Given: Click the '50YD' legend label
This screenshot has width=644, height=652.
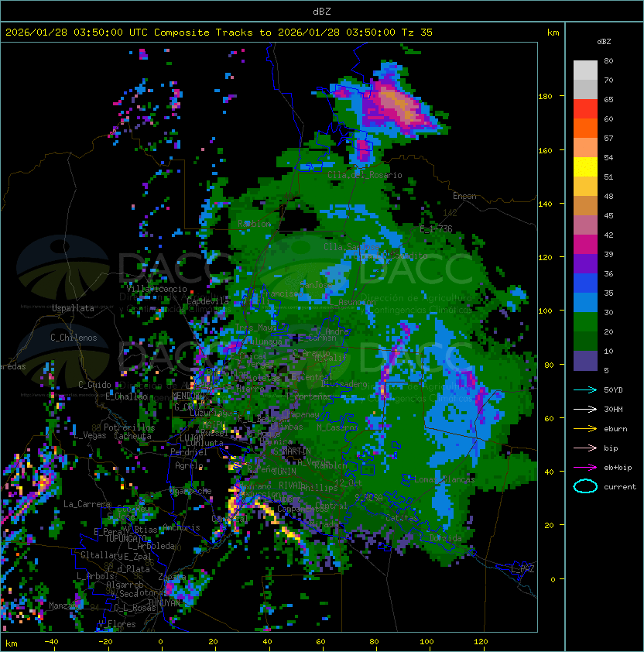Looking at the screenshot, I should tap(613, 389).
